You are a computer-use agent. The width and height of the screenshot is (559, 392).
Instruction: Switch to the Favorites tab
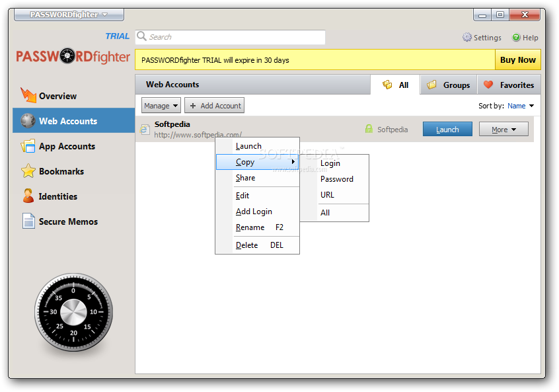509,85
